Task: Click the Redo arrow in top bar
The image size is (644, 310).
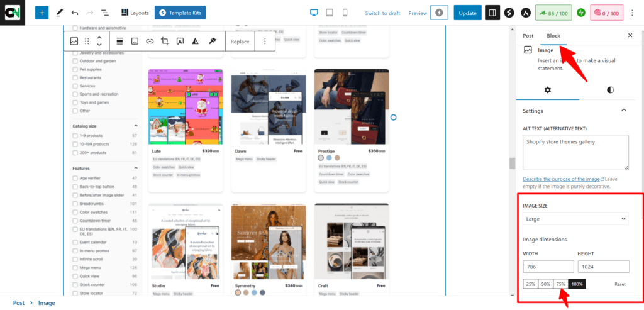Action: click(90, 13)
